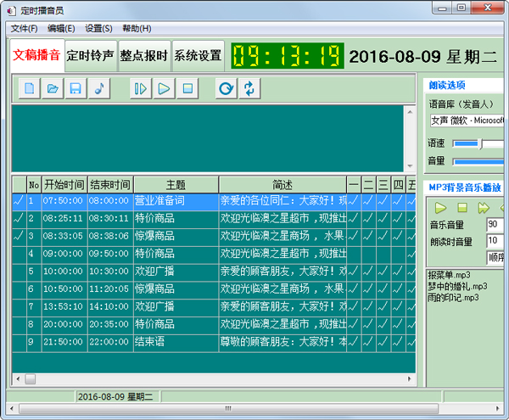Enable the empty checkbox for row 4
509x420 pixels.
[x=19, y=253]
